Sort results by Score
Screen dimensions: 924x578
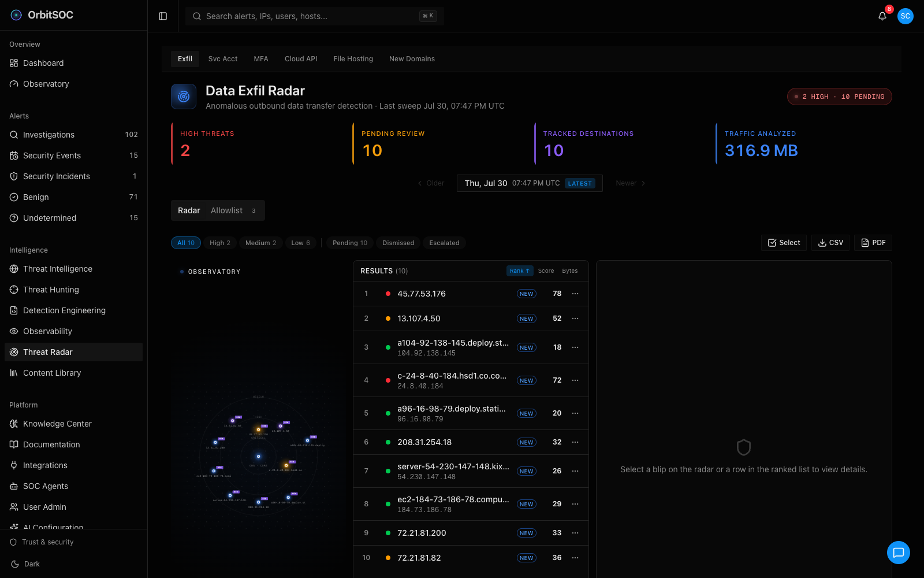tap(546, 271)
